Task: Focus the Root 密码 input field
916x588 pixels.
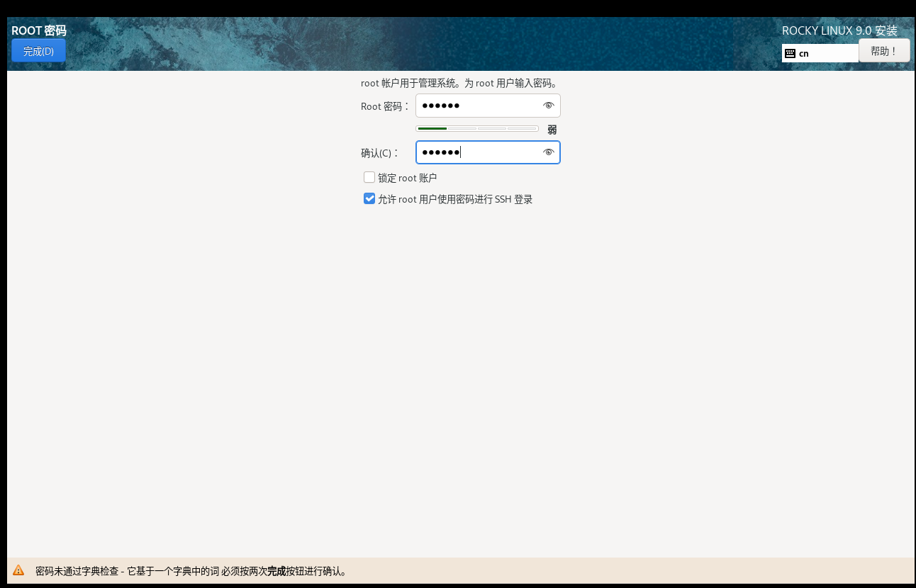Action: [x=488, y=106]
